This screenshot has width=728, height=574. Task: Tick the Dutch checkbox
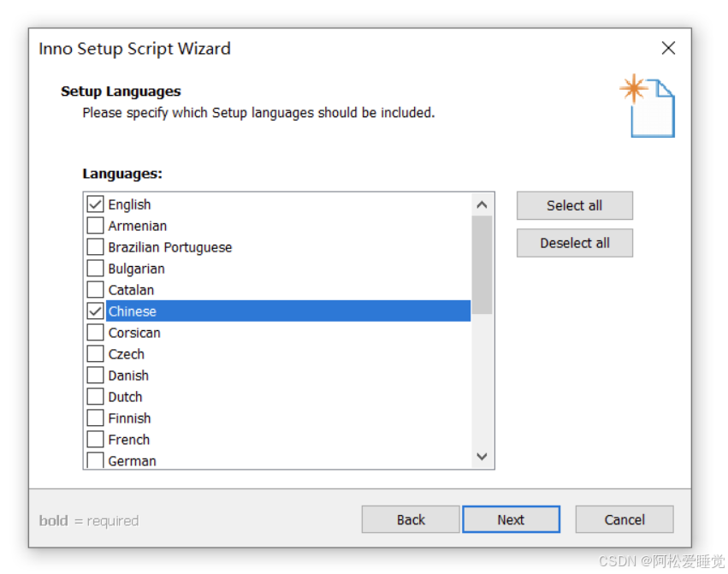(x=95, y=396)
